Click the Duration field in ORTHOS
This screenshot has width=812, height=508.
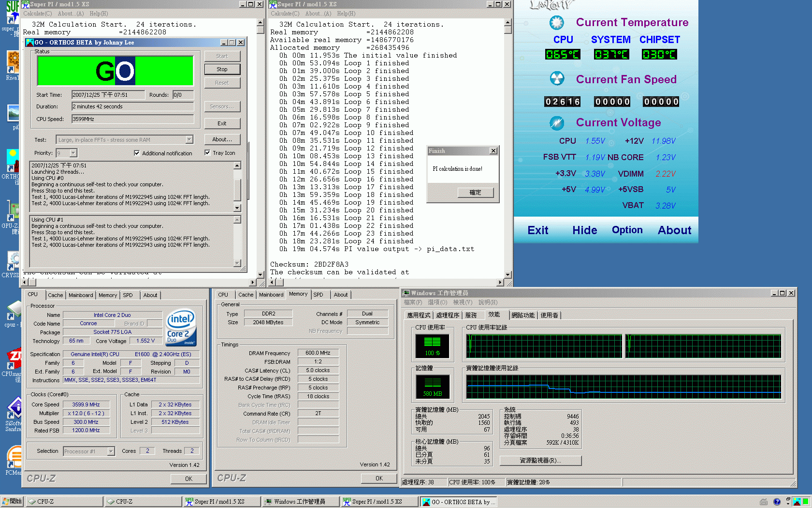point(132,106)
